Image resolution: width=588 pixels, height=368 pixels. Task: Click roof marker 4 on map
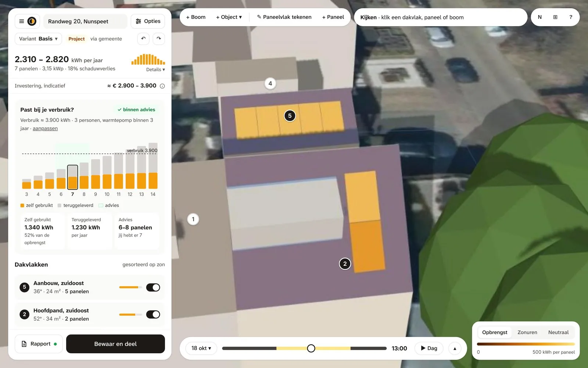pos(270,84)
